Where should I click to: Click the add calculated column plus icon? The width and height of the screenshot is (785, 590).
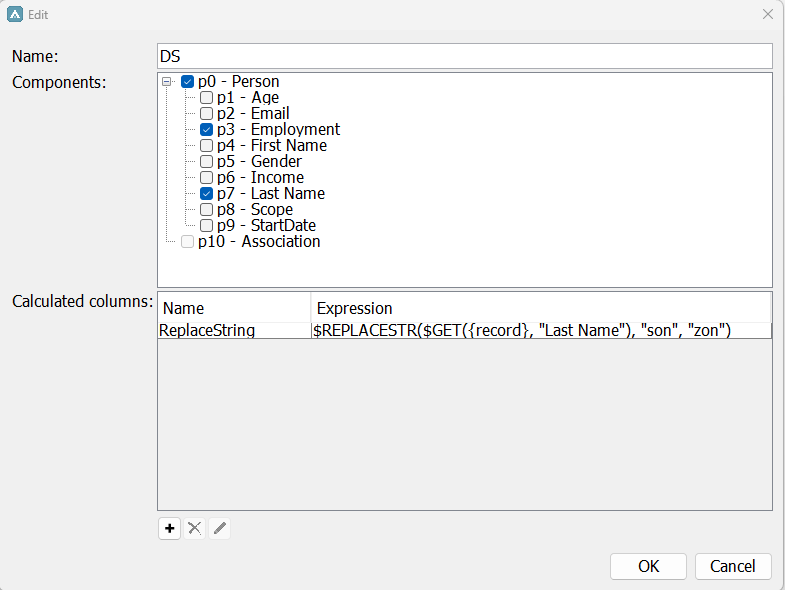point(169,528)
